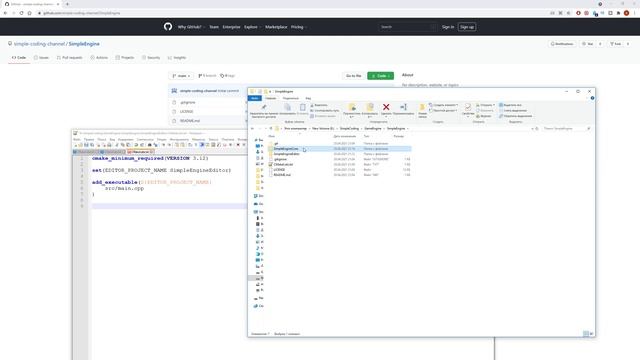Select the SimpleEngineCore folder in Explorer
The image size is (640, 360).
286,149
